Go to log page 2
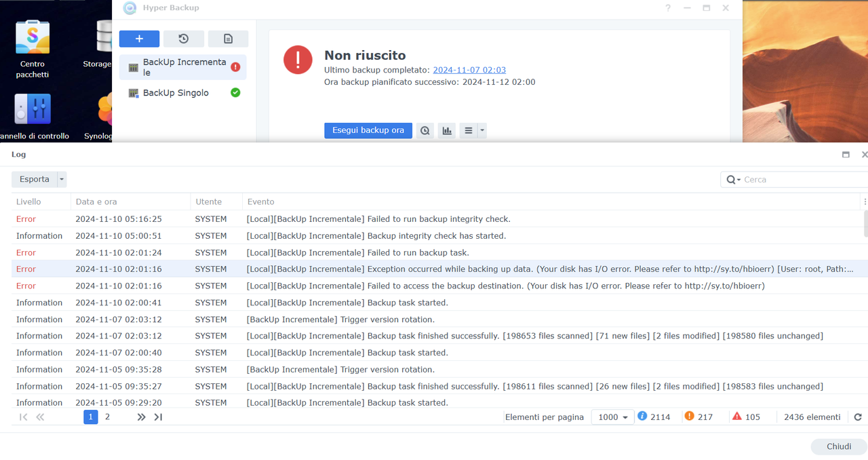 (107, 417)
